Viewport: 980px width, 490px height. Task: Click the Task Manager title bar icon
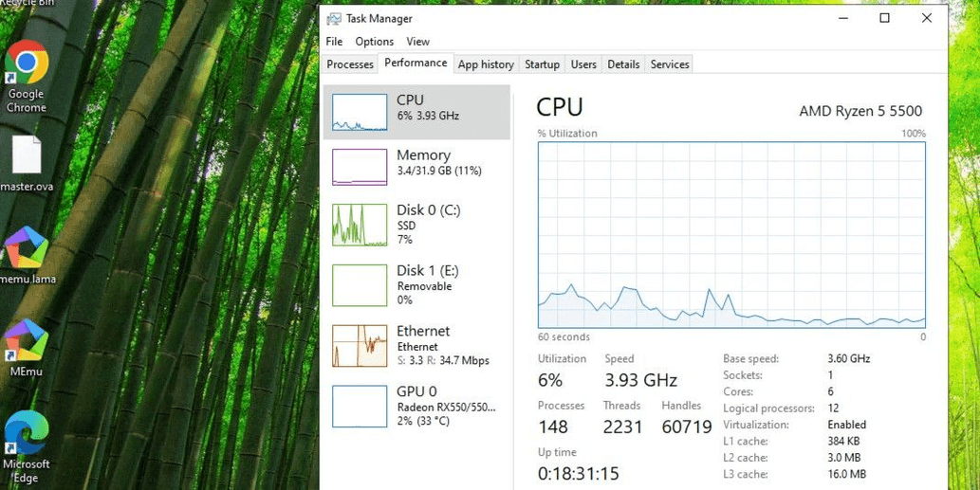point(334,18)
